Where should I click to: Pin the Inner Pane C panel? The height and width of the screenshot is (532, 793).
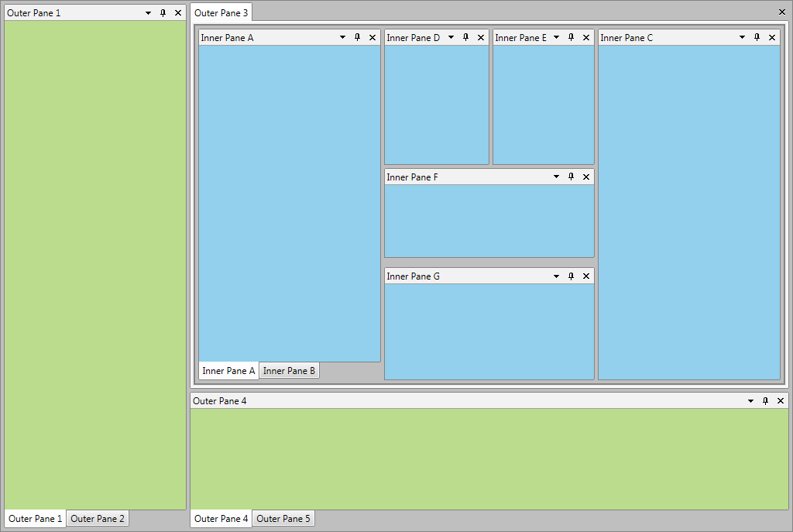point(757,36)
